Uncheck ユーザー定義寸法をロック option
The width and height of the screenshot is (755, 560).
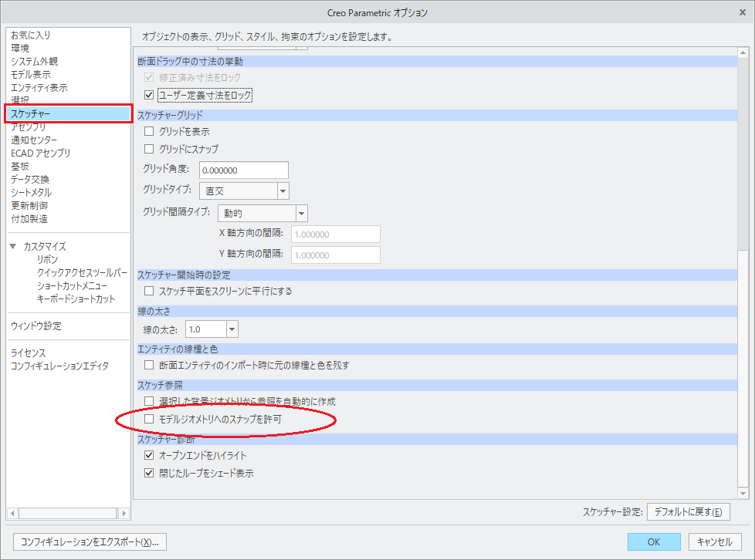pos(150,96)
